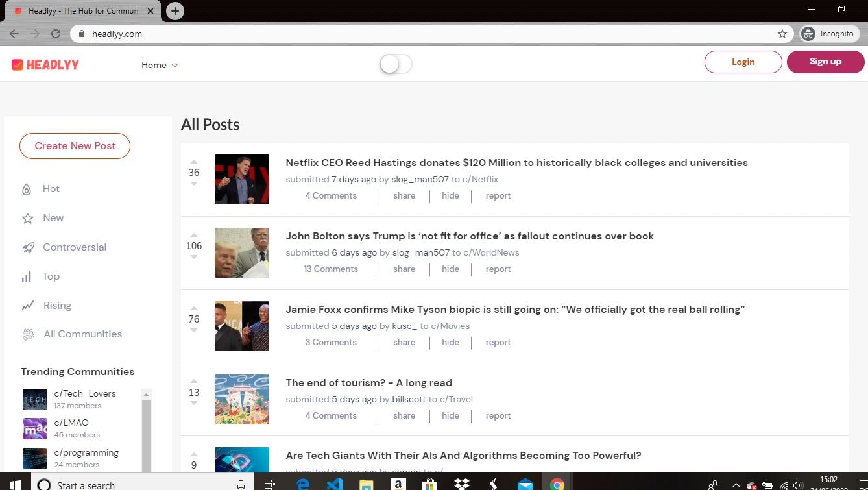868x490 pixels.
Task: Downvote the Jamie Foxx post
Action: tap(194, 330)
